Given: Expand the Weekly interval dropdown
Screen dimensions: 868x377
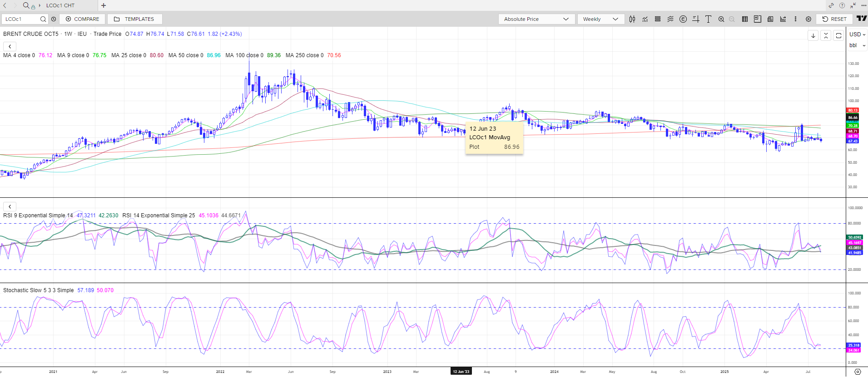Looking at the screenshot, I should (x=600, y=19).
